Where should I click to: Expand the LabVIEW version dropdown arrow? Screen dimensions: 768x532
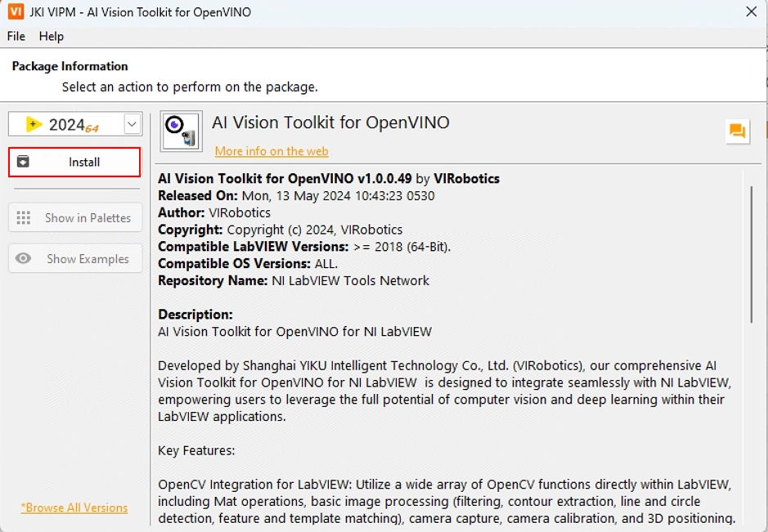(132, 124)
